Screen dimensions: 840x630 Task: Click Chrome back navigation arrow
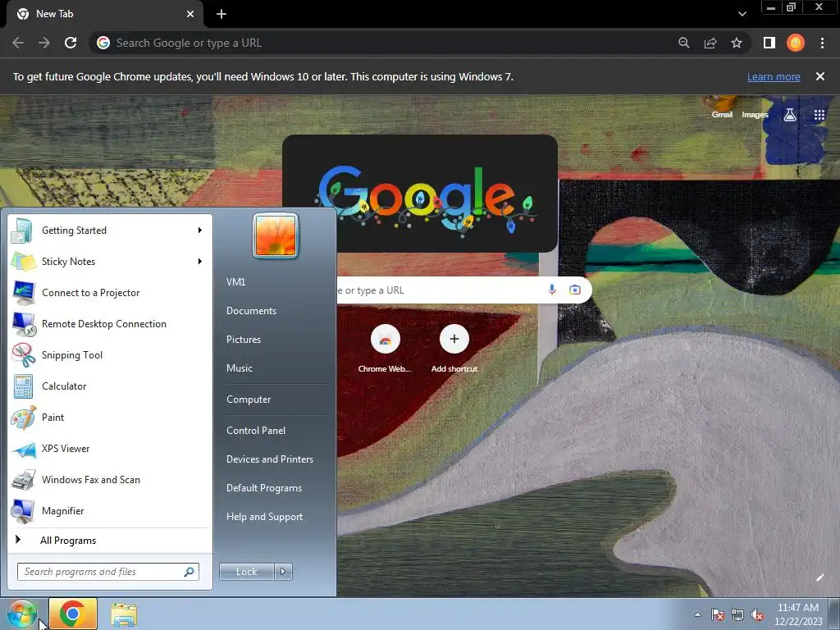18,43
